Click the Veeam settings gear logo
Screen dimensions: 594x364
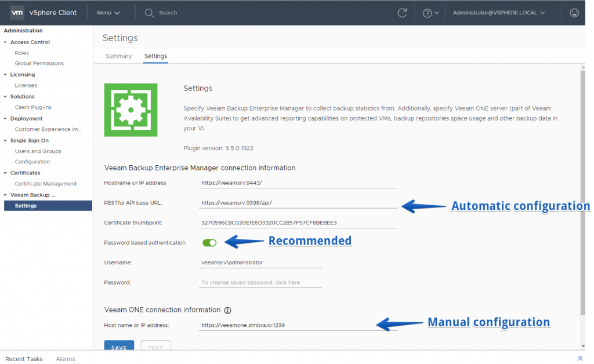(131, 110)
